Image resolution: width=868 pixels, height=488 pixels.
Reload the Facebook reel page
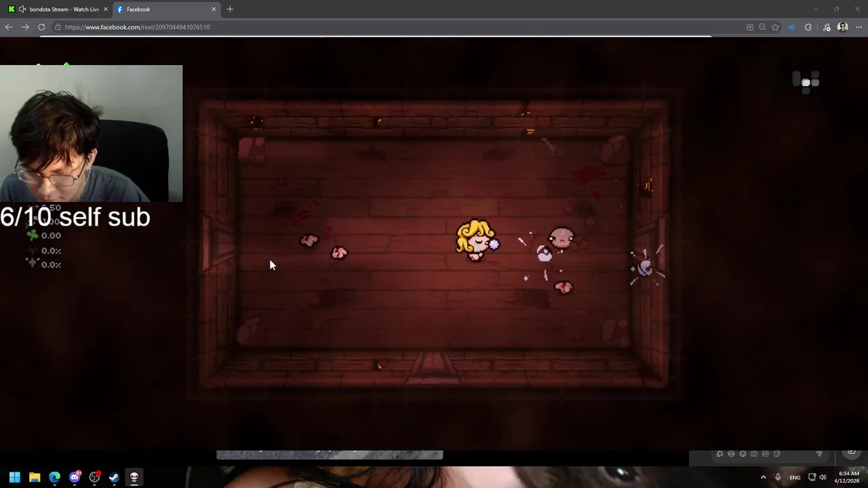[x=41, y=27]
